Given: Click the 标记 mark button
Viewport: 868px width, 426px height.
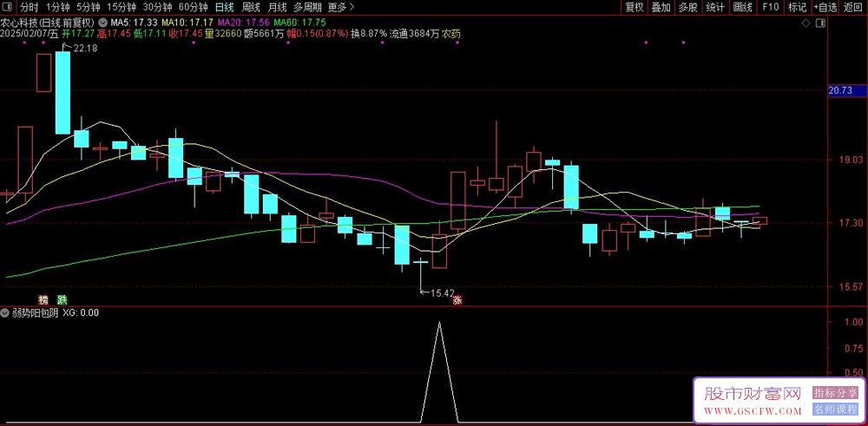Looking at the screenshot, I should coord(797,7).
